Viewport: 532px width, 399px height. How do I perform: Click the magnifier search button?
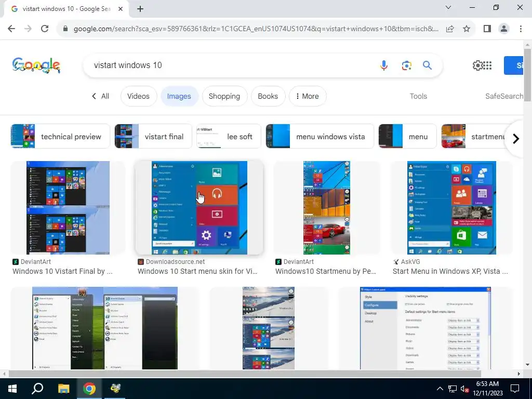427,65
